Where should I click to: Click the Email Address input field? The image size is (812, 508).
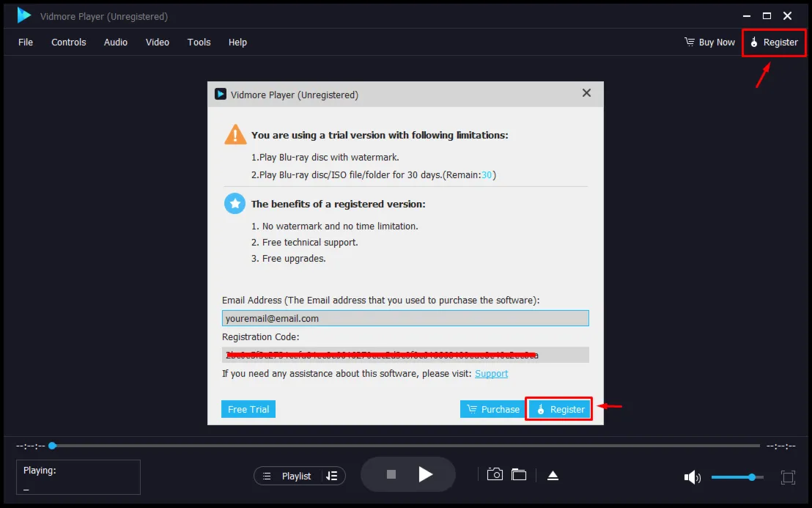[x=405, y=318]
